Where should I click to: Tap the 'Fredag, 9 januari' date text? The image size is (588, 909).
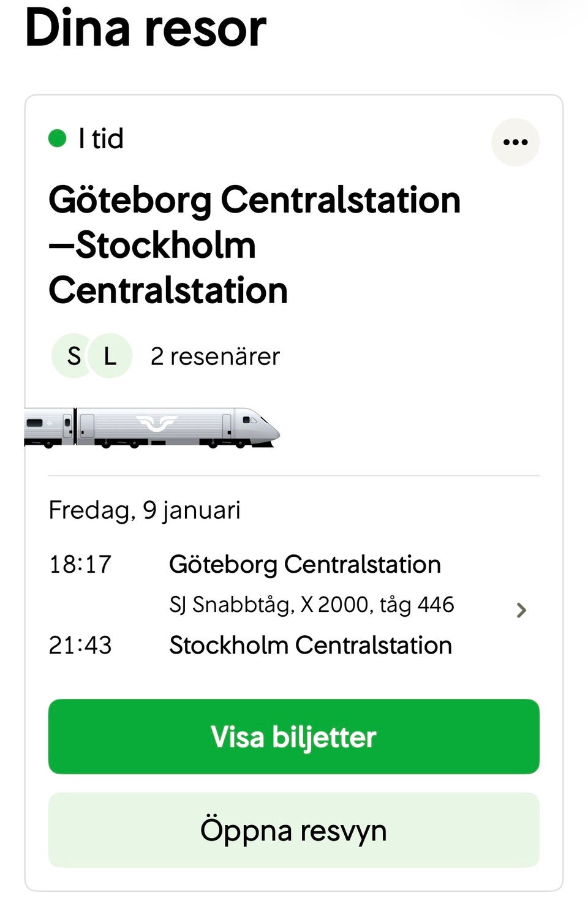coord(145,510)
